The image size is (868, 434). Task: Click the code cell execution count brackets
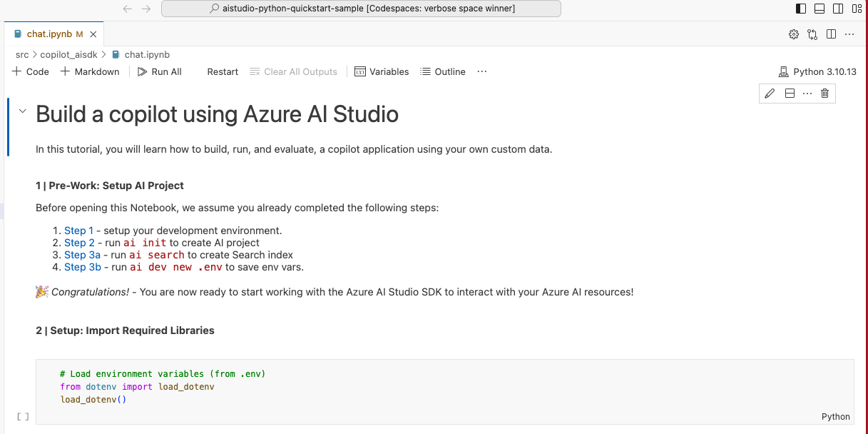point(23,416)
